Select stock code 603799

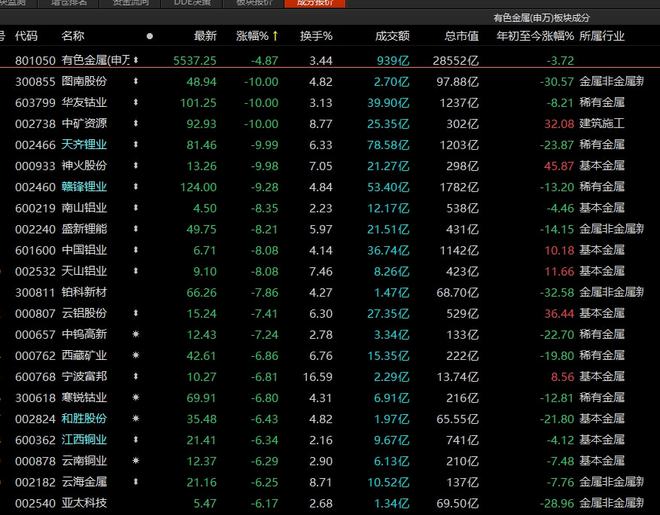click(35, 103)
